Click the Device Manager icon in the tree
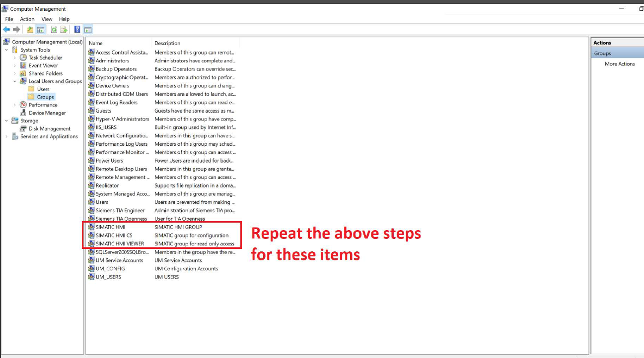Viewport: 644px width, 358px height. click(23, 113)
